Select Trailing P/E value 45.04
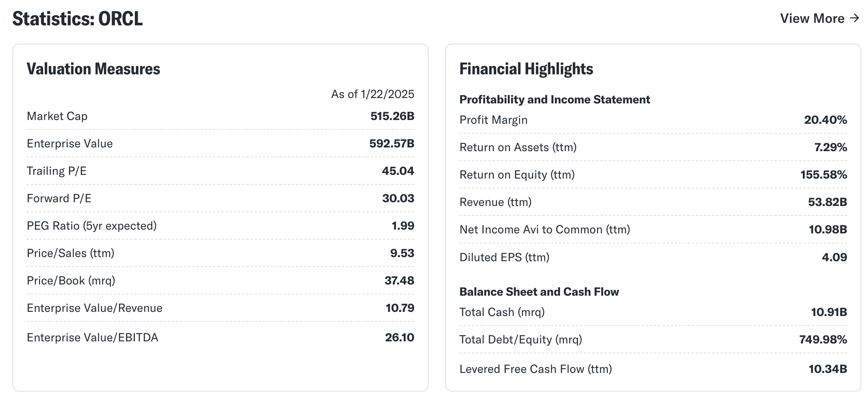Image resolution: width=868 pixels, height=397 pixels. (398, 171)
